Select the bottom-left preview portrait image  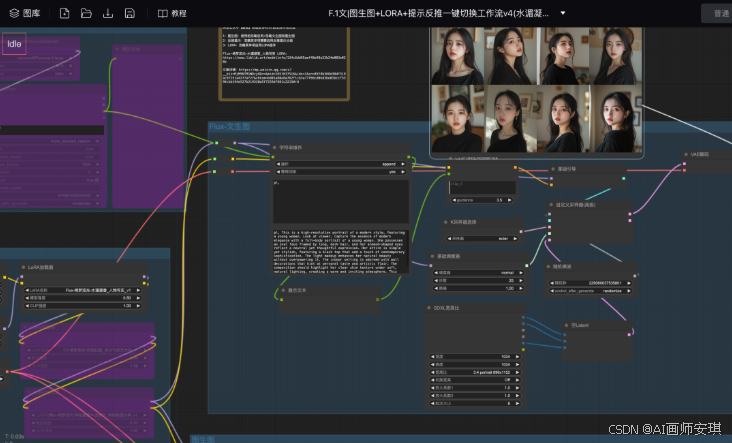pyautogui.click(x=458, y=119)
